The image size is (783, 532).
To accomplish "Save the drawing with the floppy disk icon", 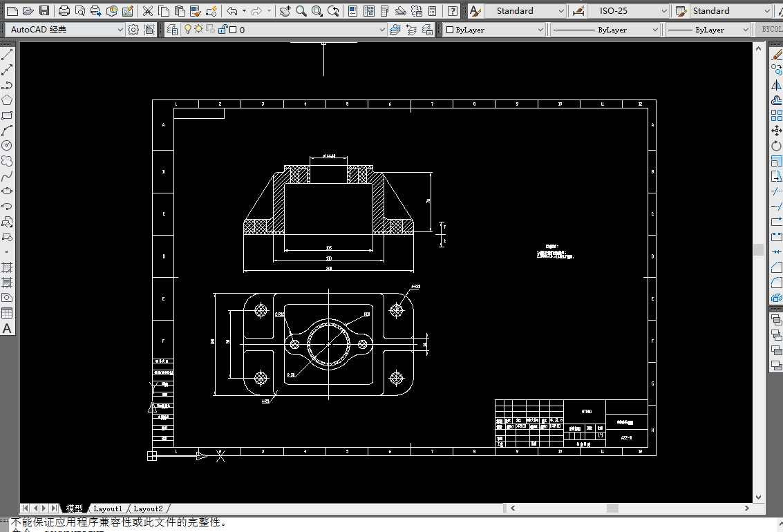I will (x=44, y=10).
